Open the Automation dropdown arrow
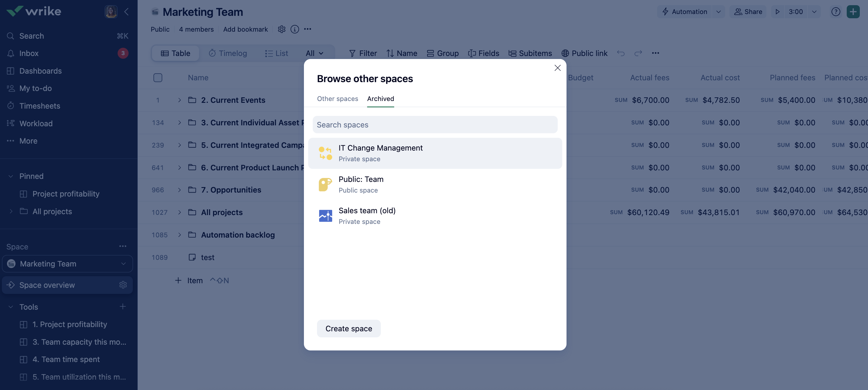The width and height of the screenshot is (868, 390). click(x=718, y=12)
